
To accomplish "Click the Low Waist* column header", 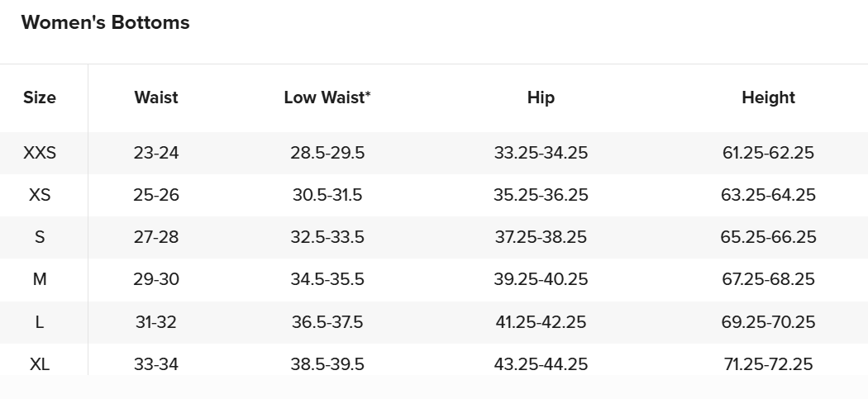I will pos(327,97).
